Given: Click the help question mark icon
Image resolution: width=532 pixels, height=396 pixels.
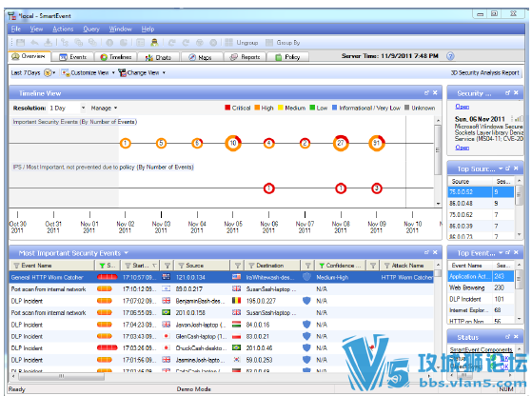Looking at the screenshot, I should click(450, 56).
